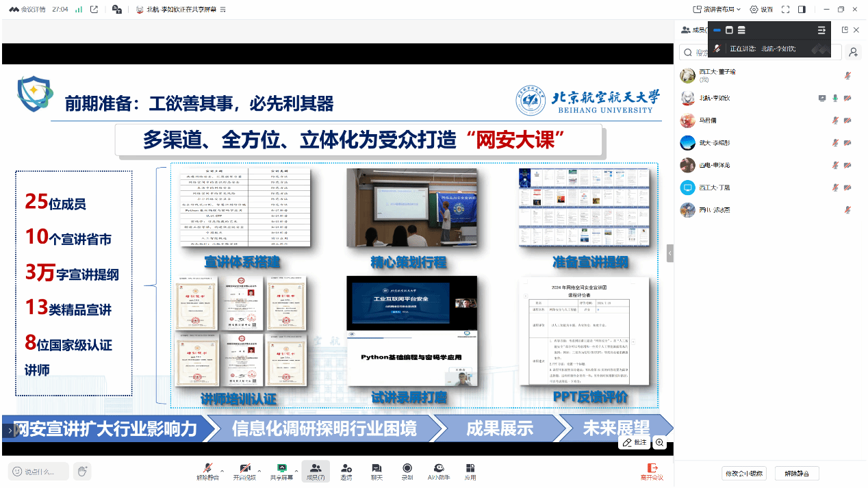Image resolution: width=868 pixels, height=488 pixels.
Task: Open the AI小助手 assistant
Action: tap(438, 470)
